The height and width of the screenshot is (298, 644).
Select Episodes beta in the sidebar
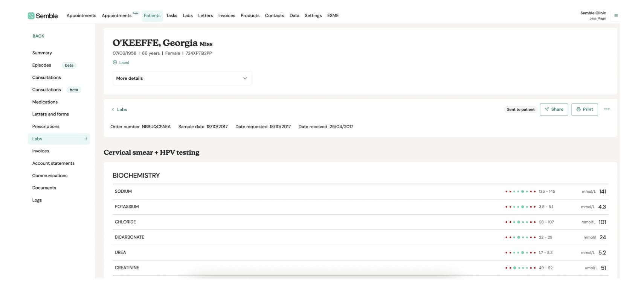[x=42, y=65]
